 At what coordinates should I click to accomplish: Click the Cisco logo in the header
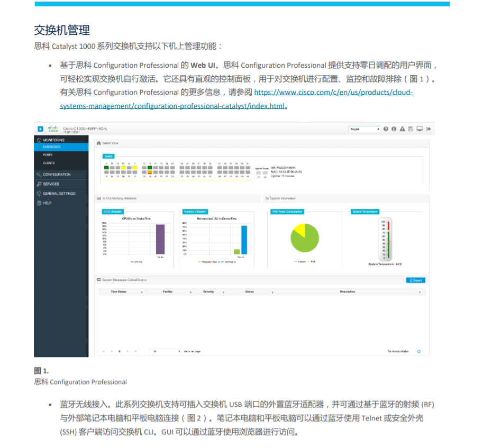[53, 129]
